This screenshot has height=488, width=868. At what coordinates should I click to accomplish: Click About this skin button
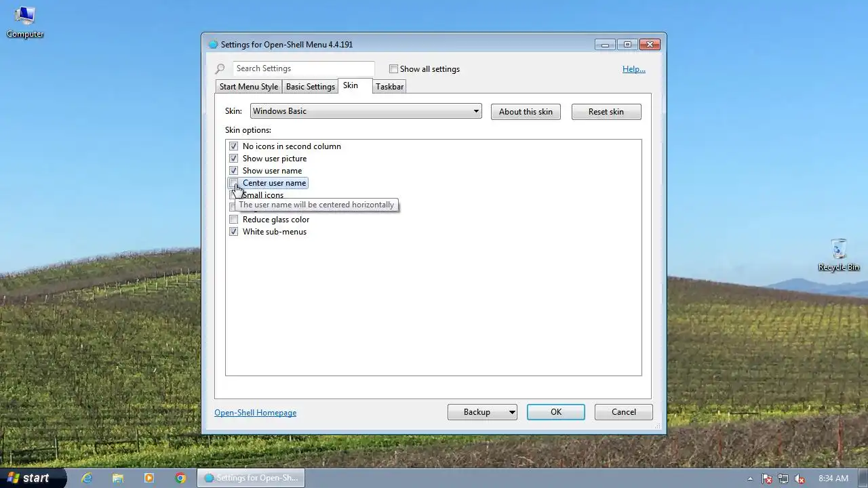pyautogui.click(x=526, y=112)
